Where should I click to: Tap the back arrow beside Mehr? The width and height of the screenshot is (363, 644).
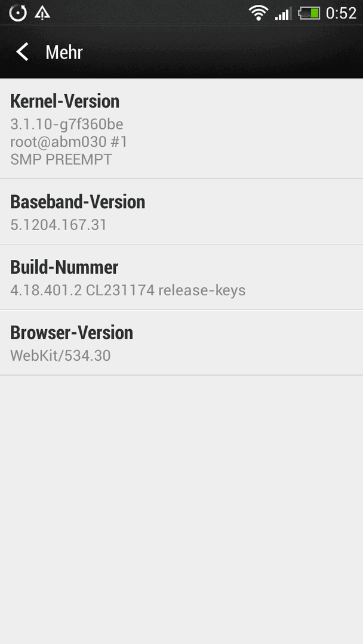[x=22, y=52]
